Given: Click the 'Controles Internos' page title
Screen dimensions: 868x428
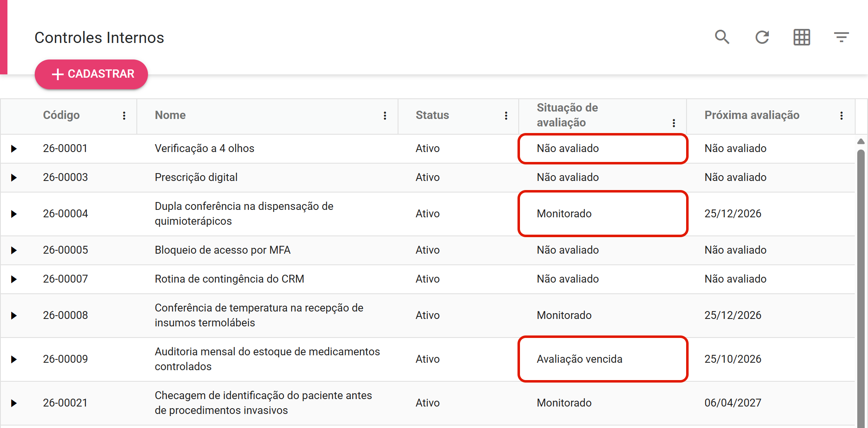Looking at the screenshot, I should pyautogui.click(x=99, y=38).
